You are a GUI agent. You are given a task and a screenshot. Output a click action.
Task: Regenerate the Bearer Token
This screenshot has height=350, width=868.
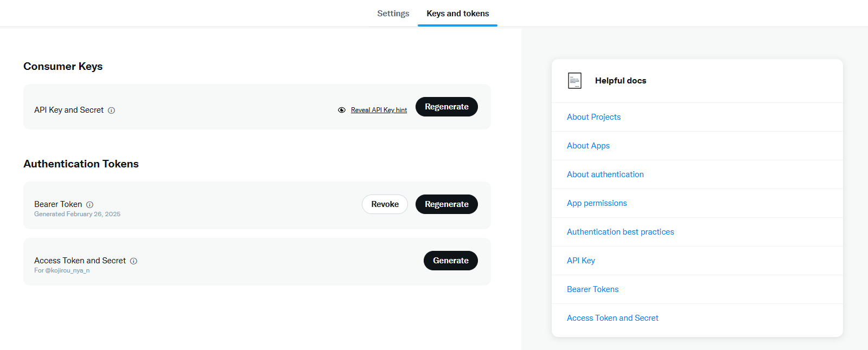click(446, 204)
